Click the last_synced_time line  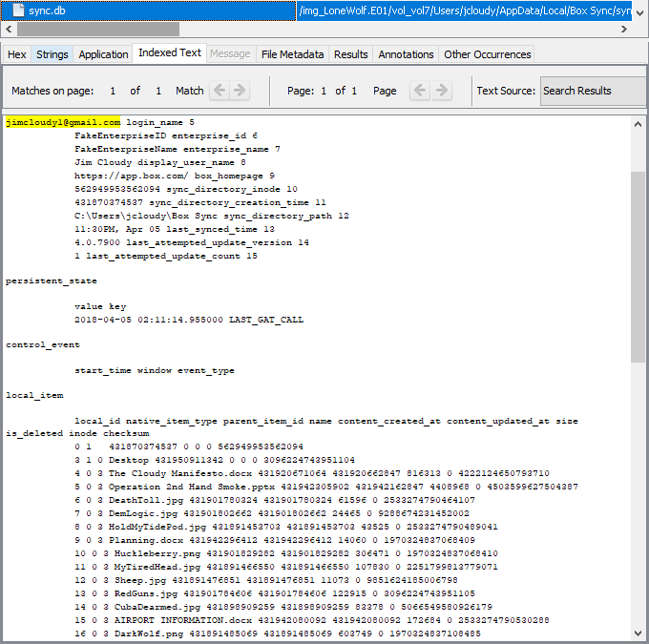click(175, 229)
